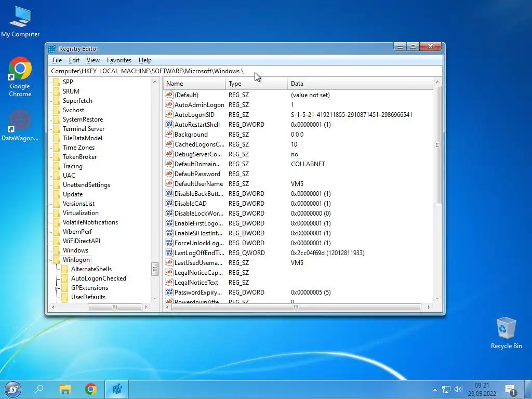
Task: Select the DisableCAD DWORD value icon
Action: (x=169, y=203)
